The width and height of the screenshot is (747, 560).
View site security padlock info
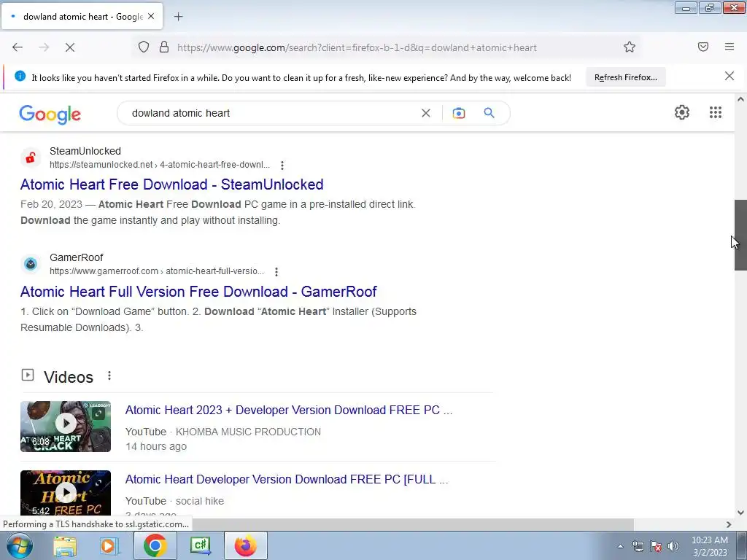(164, 47)
